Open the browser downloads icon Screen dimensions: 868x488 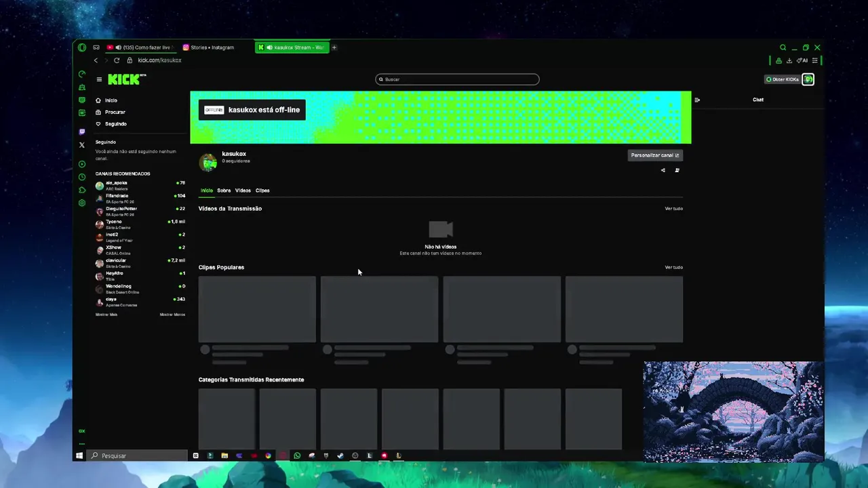(x=789, y=60)
